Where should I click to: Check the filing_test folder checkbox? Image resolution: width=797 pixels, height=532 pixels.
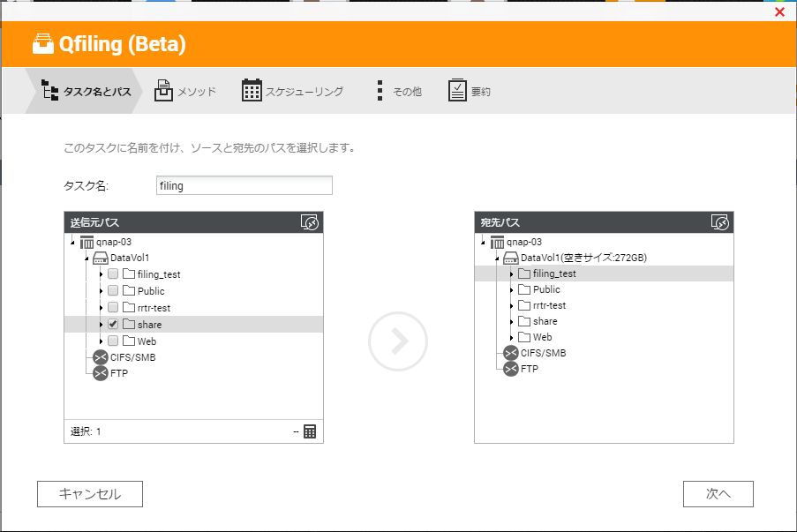(x=113, y=273)
